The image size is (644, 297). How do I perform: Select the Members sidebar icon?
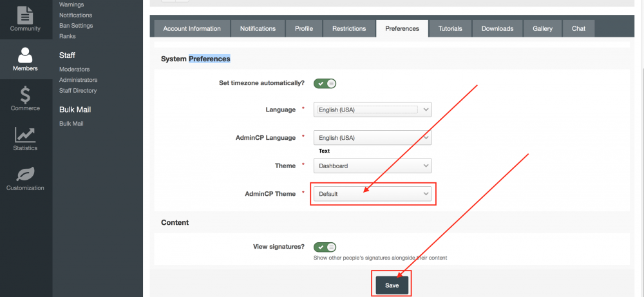pos(25,58)
